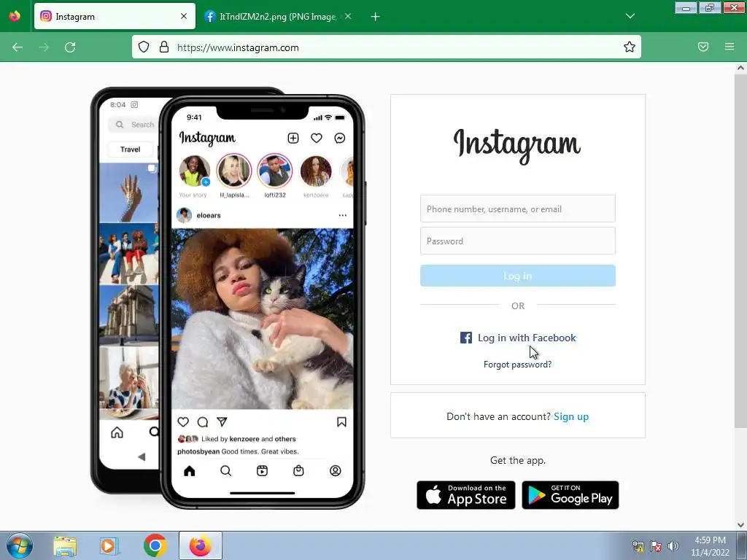The width and height of the screenshot is (747, 560).
Task: Click the shop bag icon in phone bottom bar
Action: [298, 471]
